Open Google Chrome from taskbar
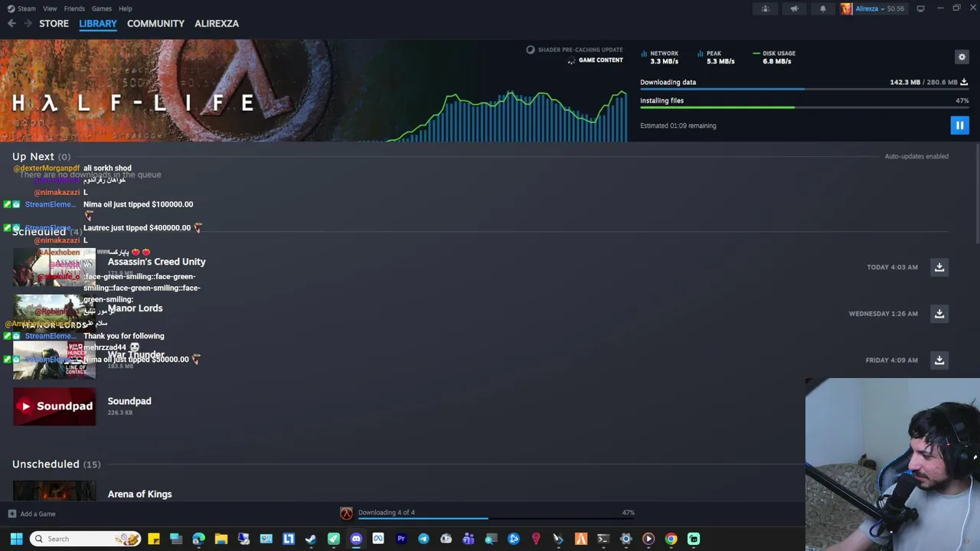 coord(671,539)
